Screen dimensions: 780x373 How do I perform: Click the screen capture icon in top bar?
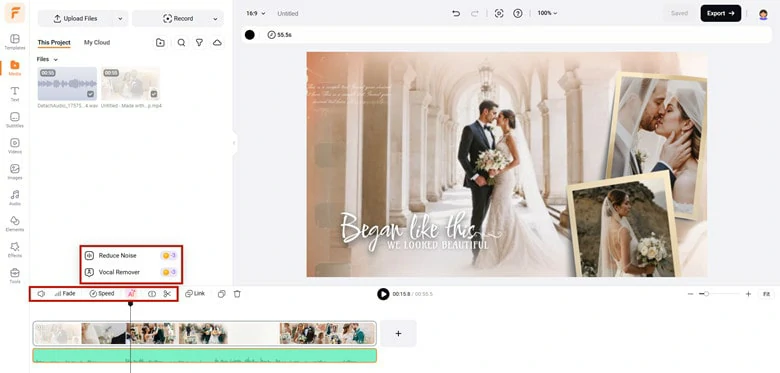499,13
